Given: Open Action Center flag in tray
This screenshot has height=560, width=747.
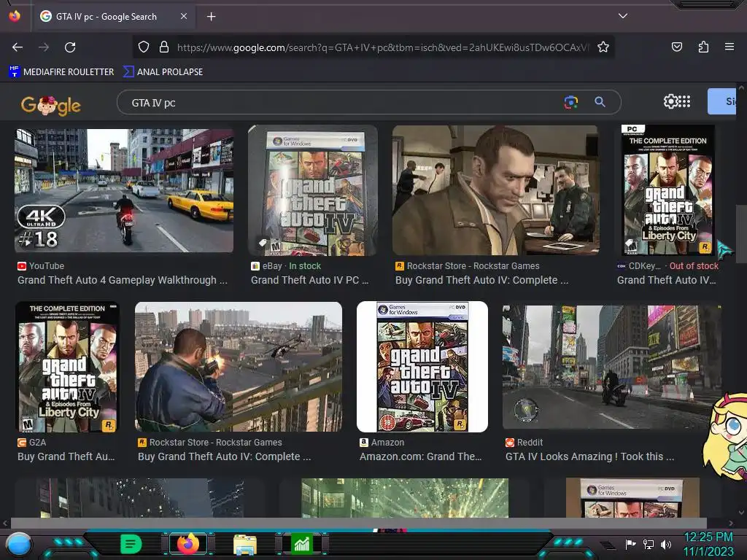Looking at the screenshot, I should point(630,544).
